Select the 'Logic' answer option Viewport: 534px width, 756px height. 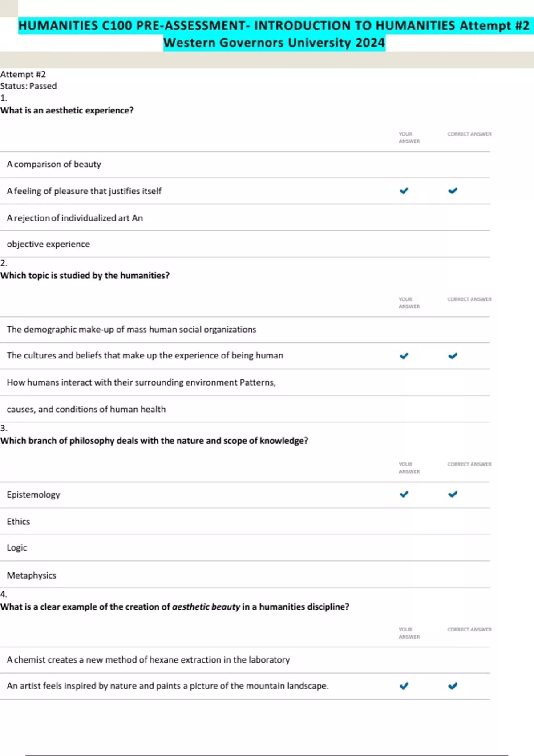point(17,547)
